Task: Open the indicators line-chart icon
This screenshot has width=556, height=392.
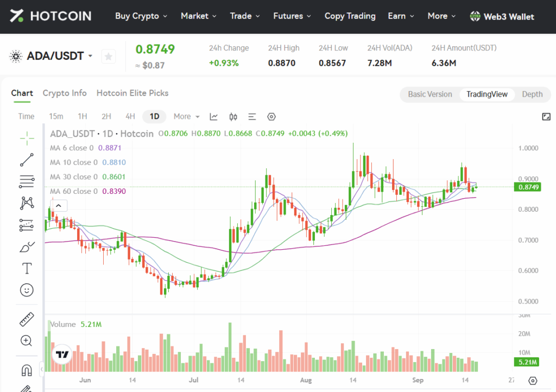Action: tap(214, 117)
